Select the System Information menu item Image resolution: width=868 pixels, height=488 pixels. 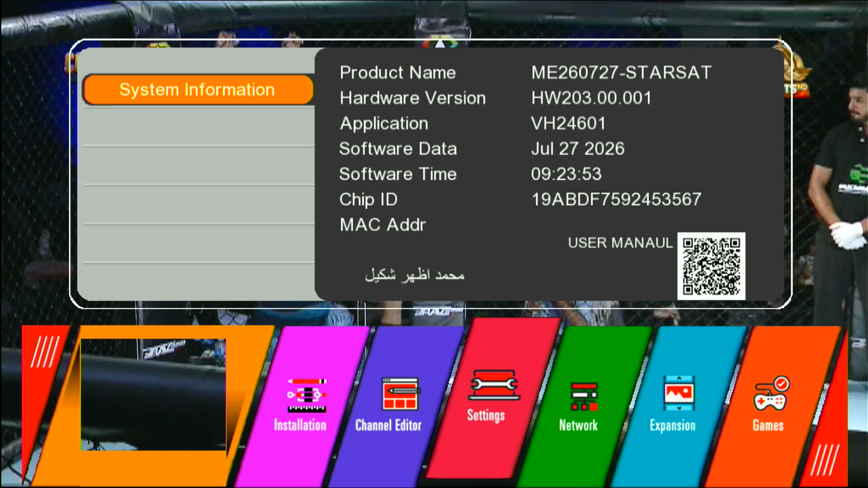pyautogui.click(x=198, y=89)
